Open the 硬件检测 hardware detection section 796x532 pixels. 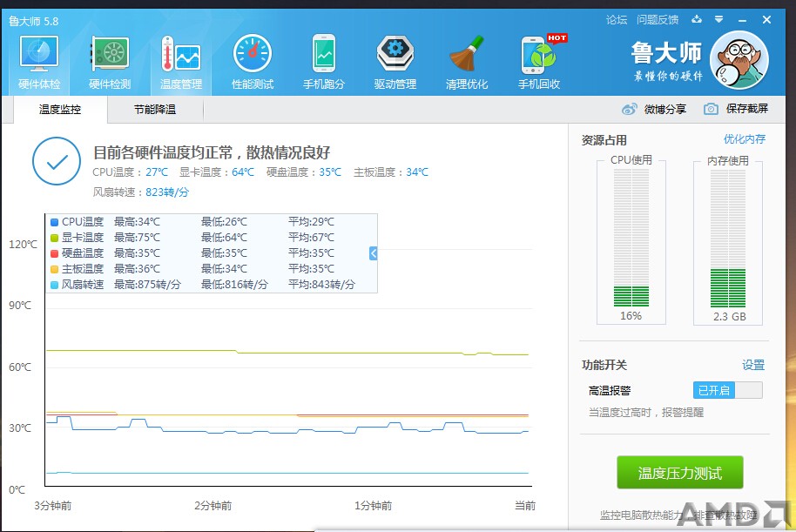coord(110,63)
